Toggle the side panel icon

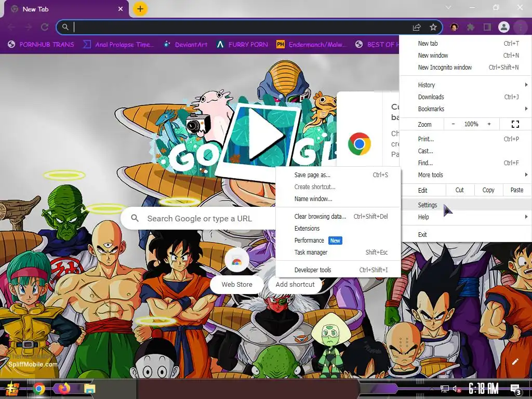coord(487,27)
